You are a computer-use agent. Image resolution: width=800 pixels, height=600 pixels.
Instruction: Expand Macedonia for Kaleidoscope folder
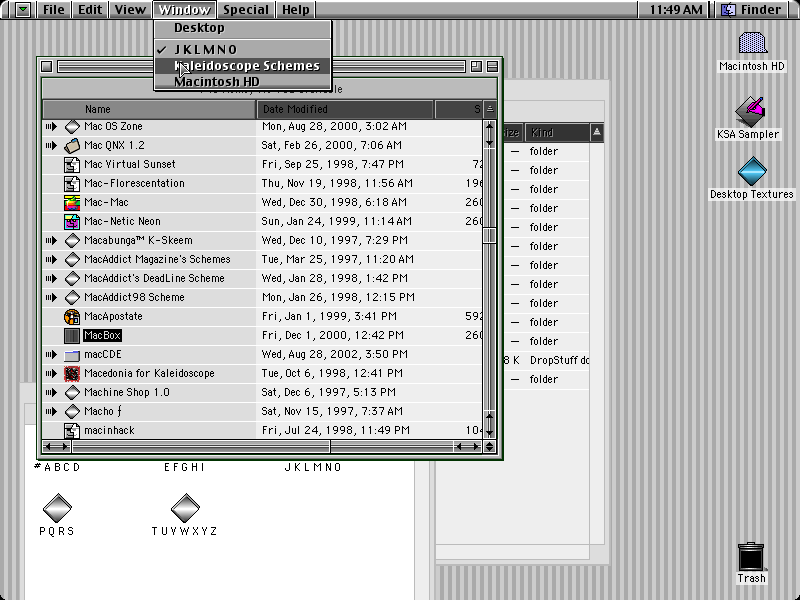coord(51,373)
